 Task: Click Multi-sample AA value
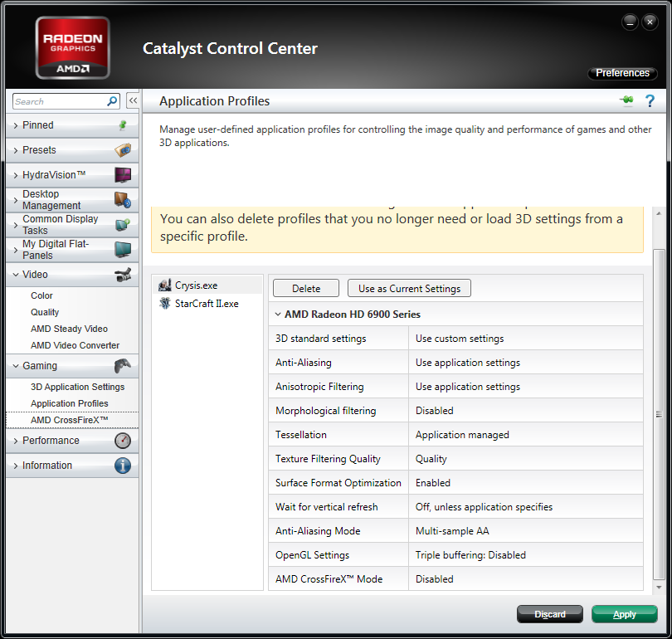click(x=452, y=531)
